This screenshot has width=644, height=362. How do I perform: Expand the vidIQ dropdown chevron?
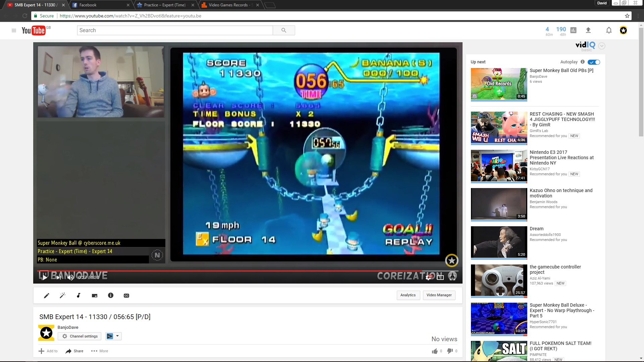click(602, 46)
